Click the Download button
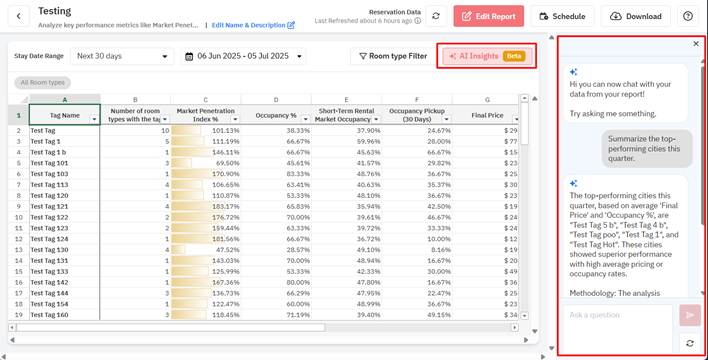Image resolution: width=708 pixels, height=360 pixels. pyautogui.click(x=635, y=16)
